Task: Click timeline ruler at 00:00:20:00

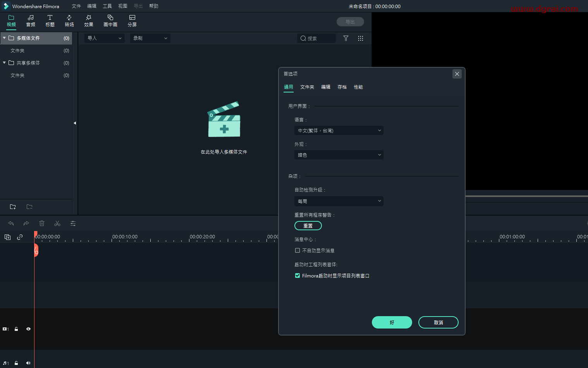Action: pyautogui.click(x=202, y=237)
